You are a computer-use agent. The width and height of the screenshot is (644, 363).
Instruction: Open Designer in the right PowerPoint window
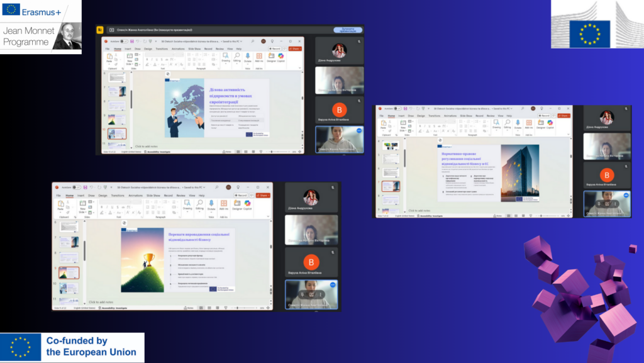tap(541, 124)
